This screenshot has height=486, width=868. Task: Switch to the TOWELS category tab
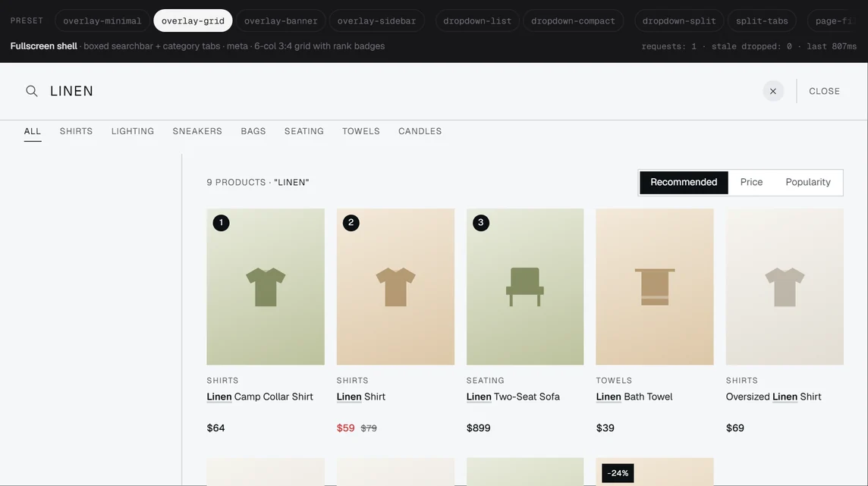pyautogui.click(x=361, y=132)
